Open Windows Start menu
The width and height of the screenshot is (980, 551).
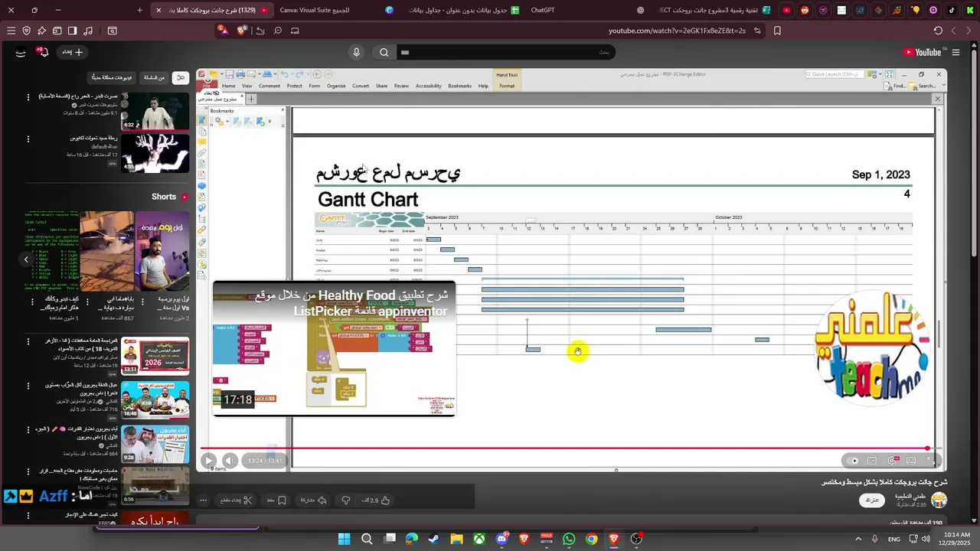345,539
